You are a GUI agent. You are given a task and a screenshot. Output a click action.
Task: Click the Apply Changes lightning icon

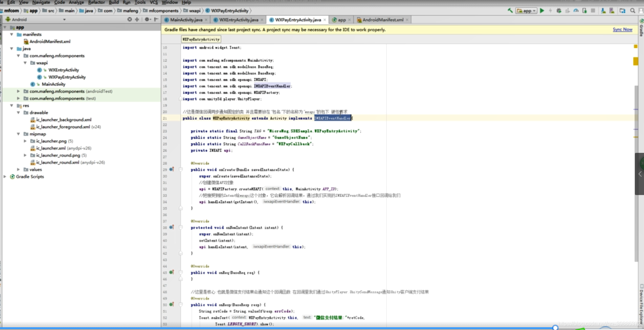(x=551, y=11)
